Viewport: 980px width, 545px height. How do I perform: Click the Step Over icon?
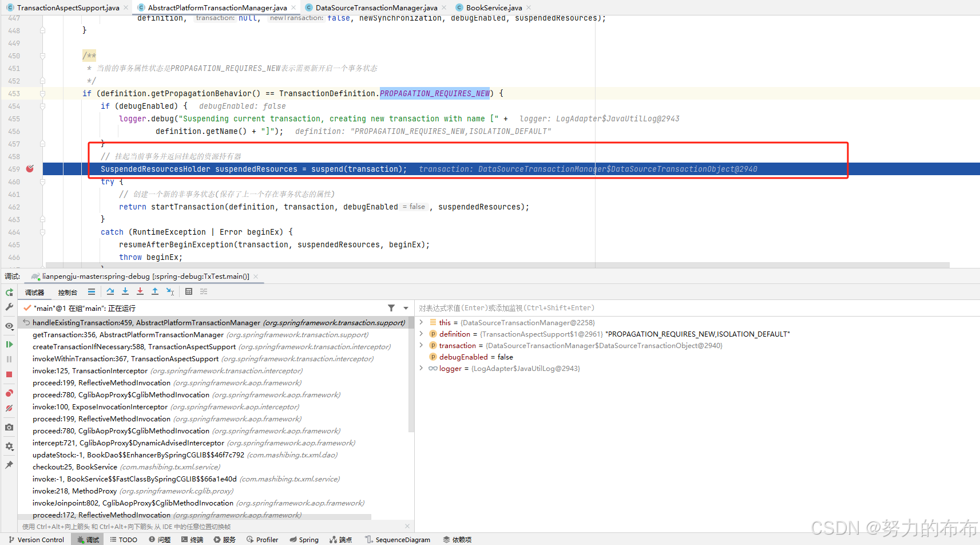110,291
